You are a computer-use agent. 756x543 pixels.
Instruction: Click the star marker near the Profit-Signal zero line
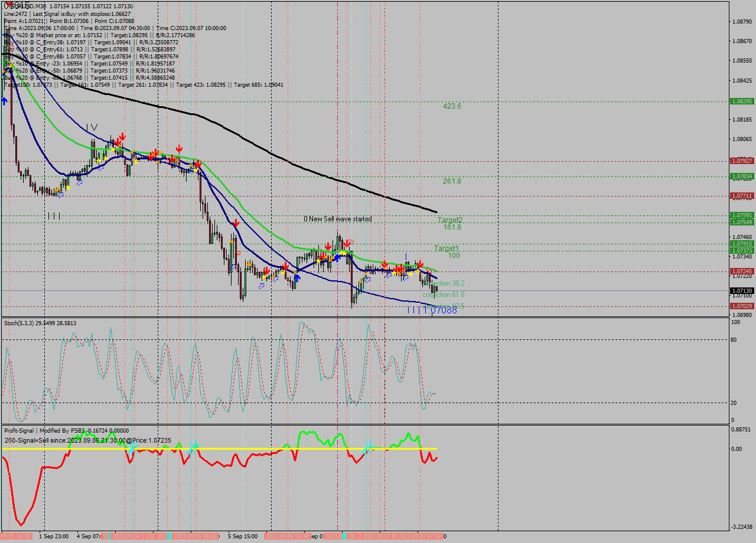[366, 447]
